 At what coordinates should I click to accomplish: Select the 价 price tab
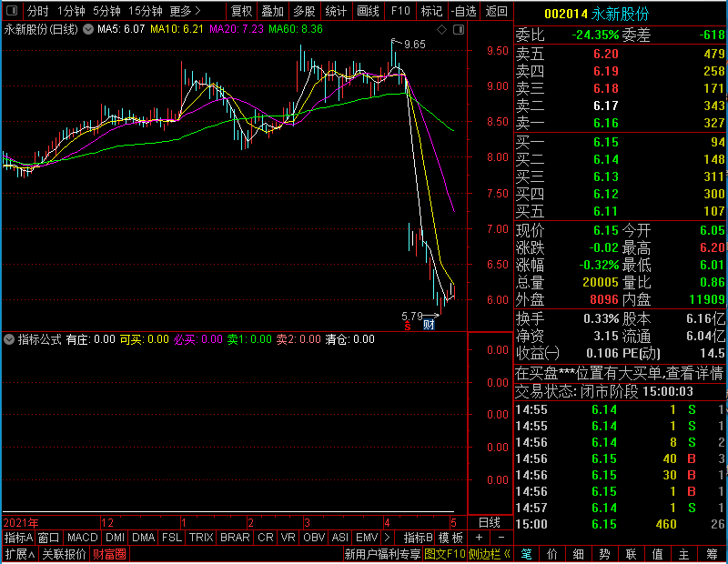[552, 554]
